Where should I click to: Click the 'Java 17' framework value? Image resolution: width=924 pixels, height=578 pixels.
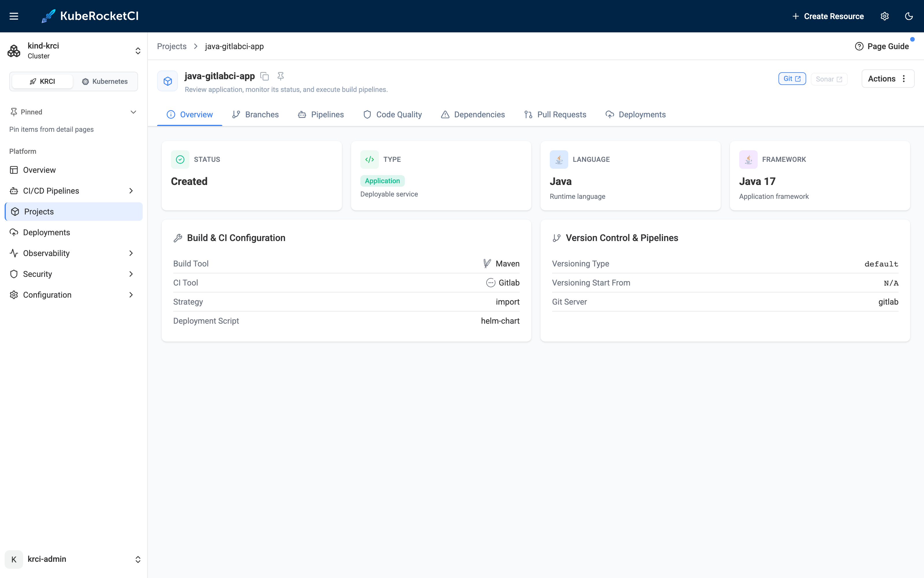coord(757,181)
